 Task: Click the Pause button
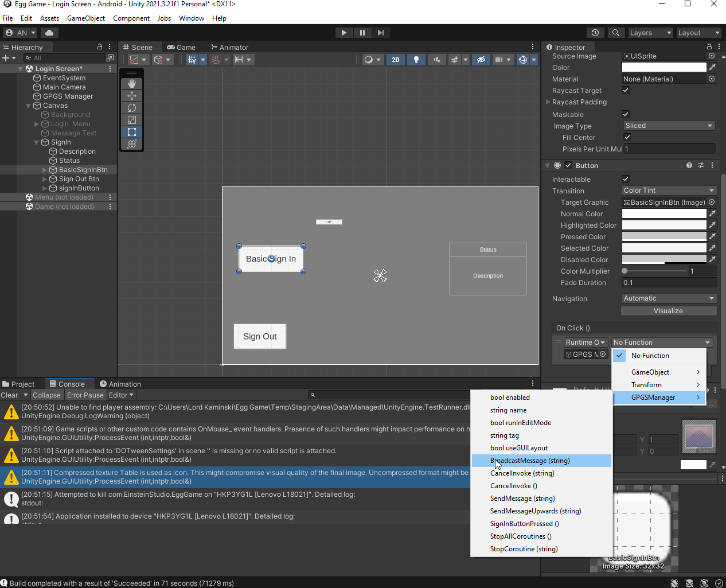pyautogui.click(x=362, y=33)
